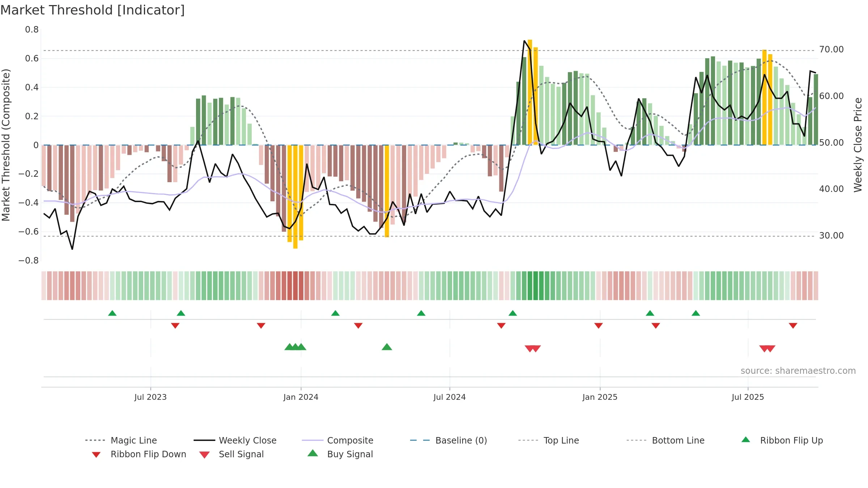Toggle the Magic Line legend entry

click(121, 440)
